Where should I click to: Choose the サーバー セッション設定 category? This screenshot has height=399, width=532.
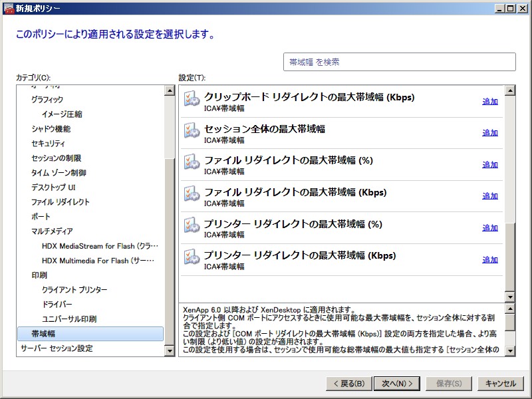pyautogui.click(x=57, y=348)
